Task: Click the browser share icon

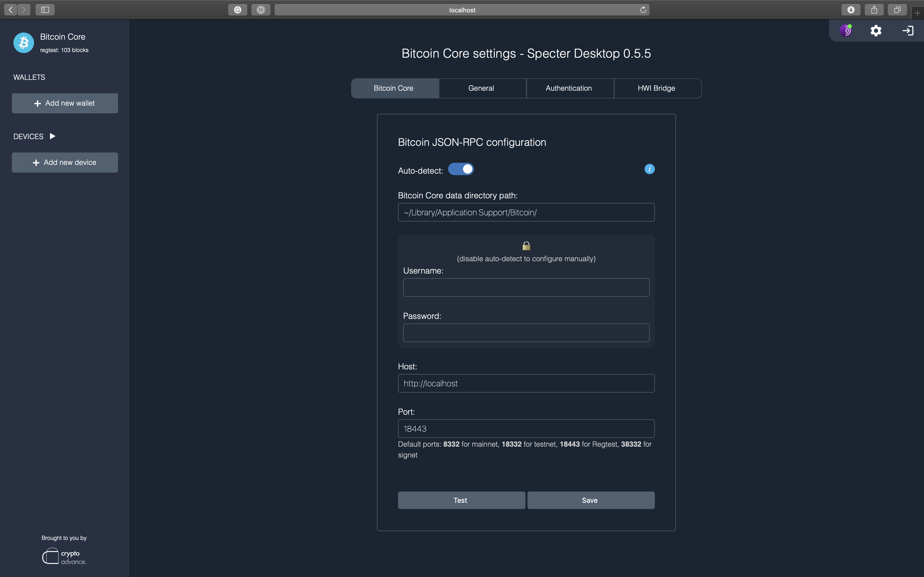Action: click(x=874, y=10)
